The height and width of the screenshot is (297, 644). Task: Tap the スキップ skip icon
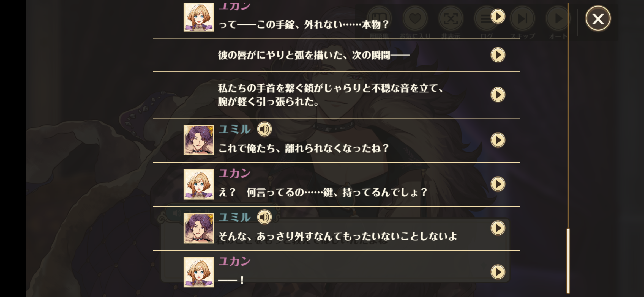coord(522,18)
